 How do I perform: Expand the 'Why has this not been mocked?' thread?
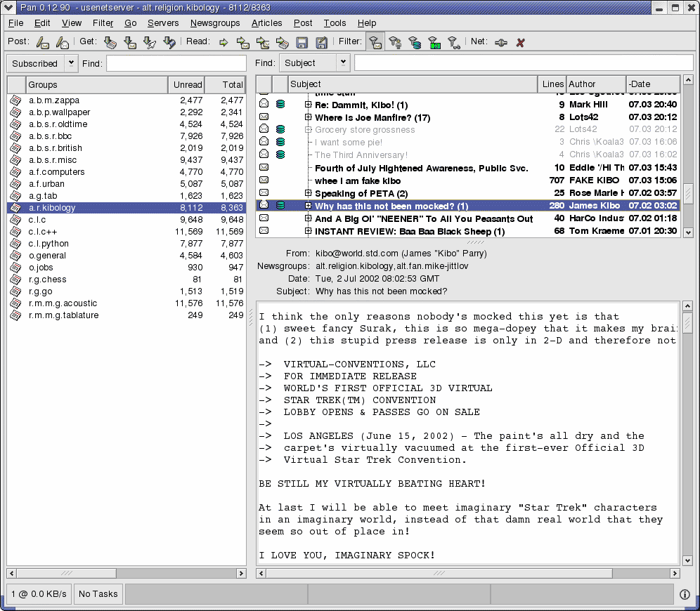[308, 206]
